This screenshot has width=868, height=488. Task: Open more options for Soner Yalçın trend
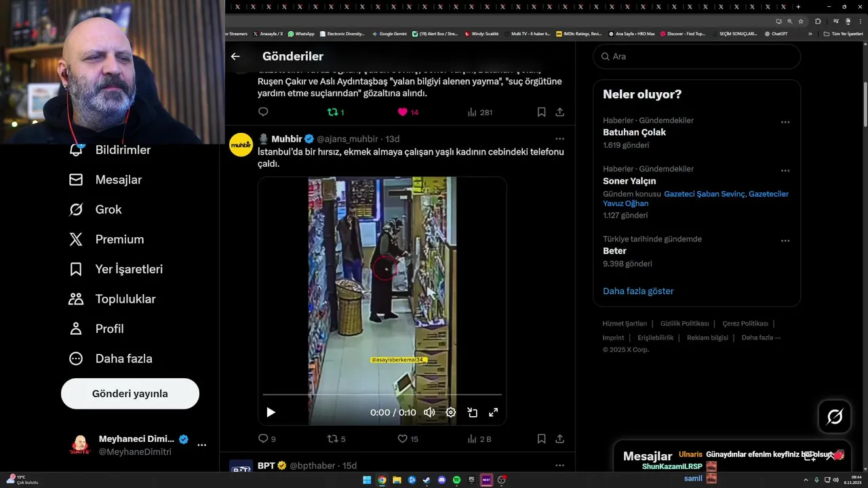[x=785, y=171]
